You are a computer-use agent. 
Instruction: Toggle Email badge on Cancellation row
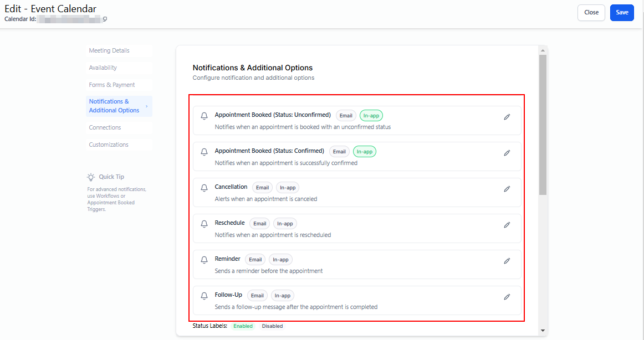point(262,188)
